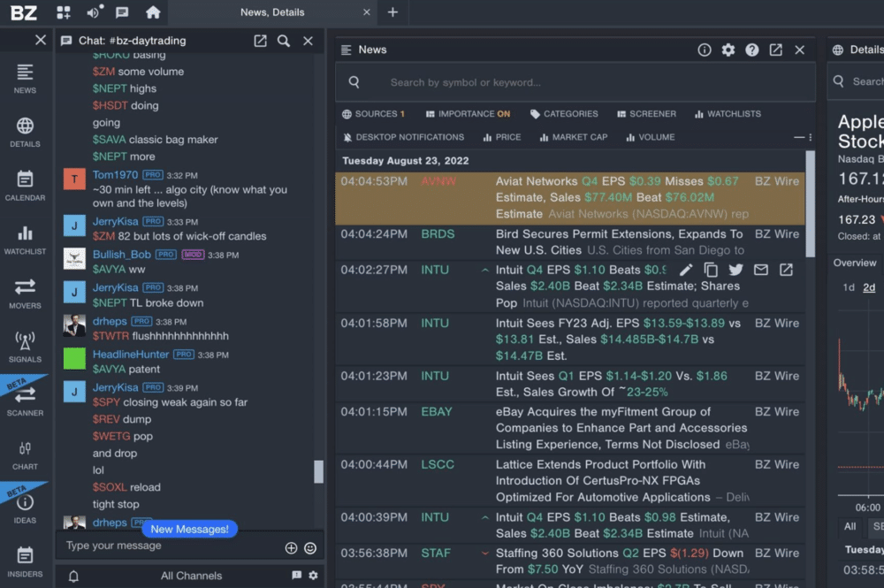Edit the Intuit Q4 EPS headline with pencil
The image size is (884, 588).
click(686, 270)
